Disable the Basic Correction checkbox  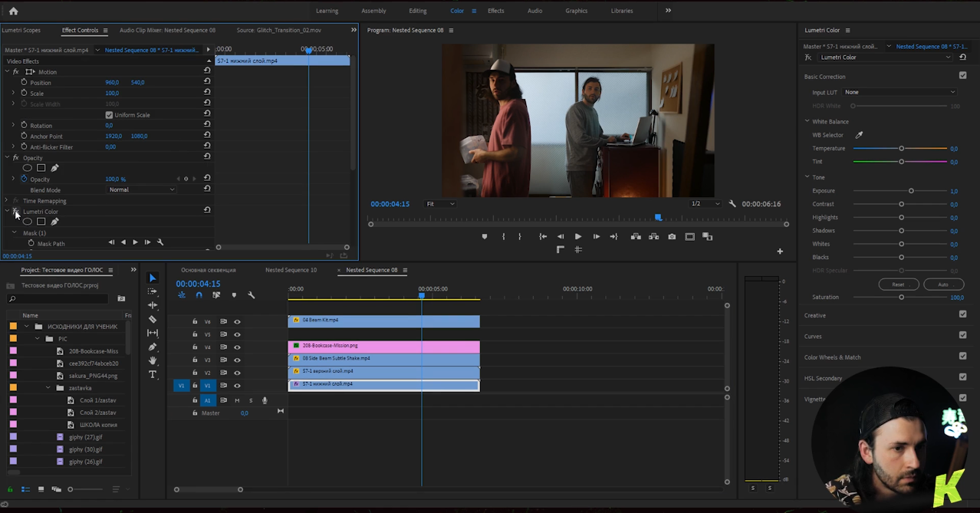[x=962, y=76]
